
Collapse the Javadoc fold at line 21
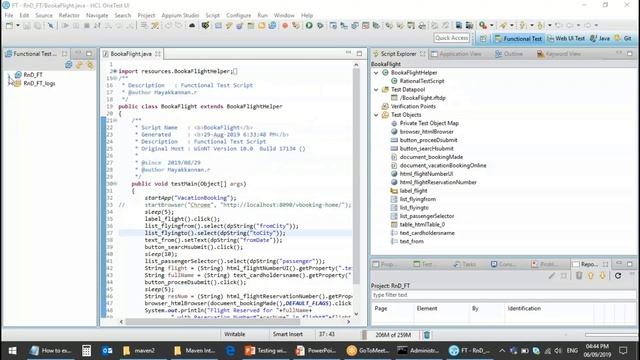116,120
